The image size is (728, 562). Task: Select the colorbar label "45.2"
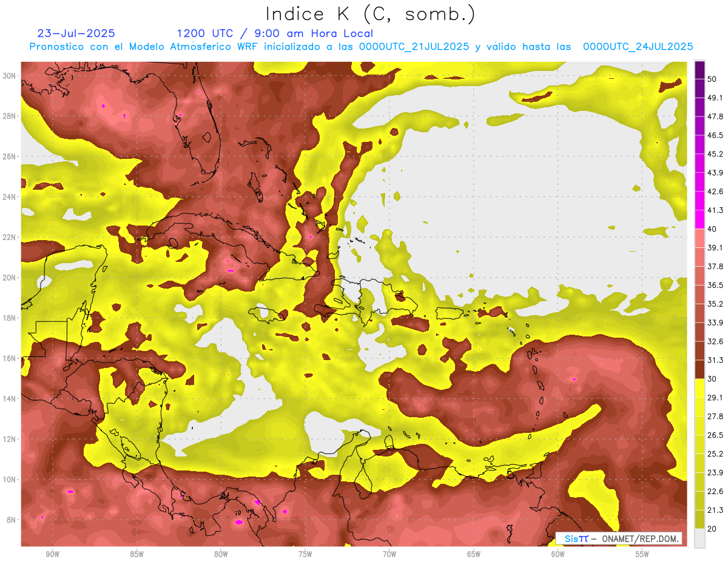(715, 154)
